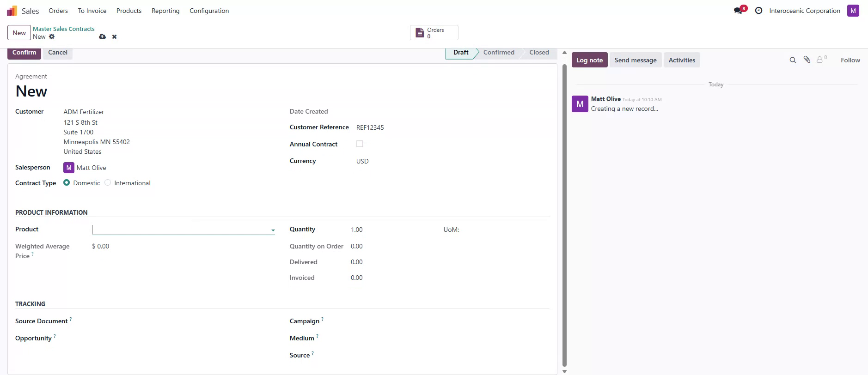868x375 pixels.
Task: Save record manually with cloud icon
Action: 102,36
